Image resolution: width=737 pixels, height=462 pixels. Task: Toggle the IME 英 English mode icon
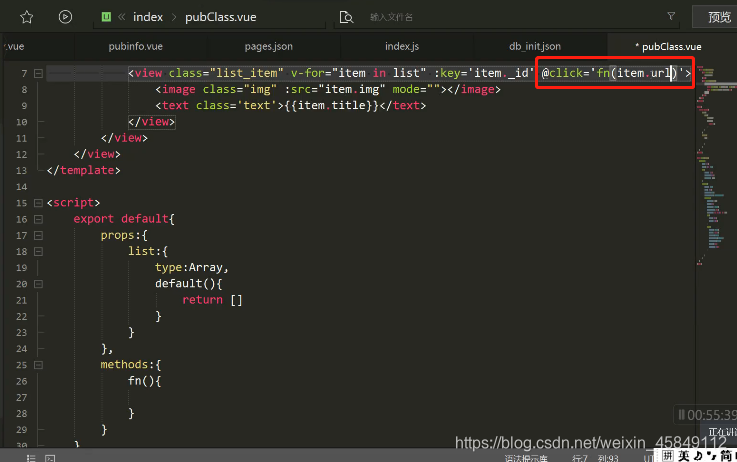(x=684, y=455)
